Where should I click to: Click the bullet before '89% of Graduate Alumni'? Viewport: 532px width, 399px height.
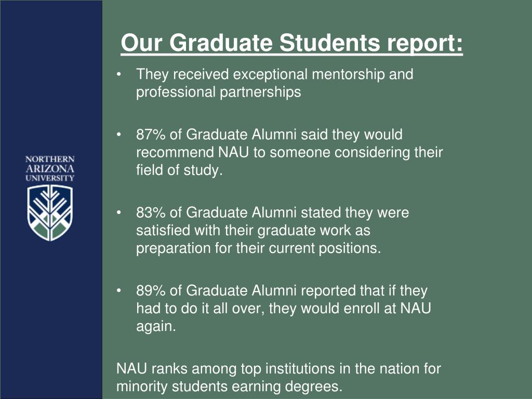point(118,291)
